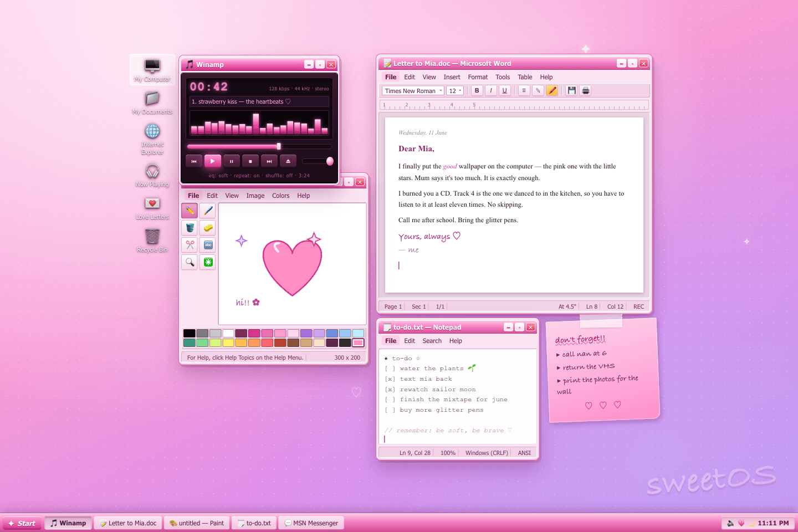Click the 'water the plants' to-do line

click(x=431, y=369)
